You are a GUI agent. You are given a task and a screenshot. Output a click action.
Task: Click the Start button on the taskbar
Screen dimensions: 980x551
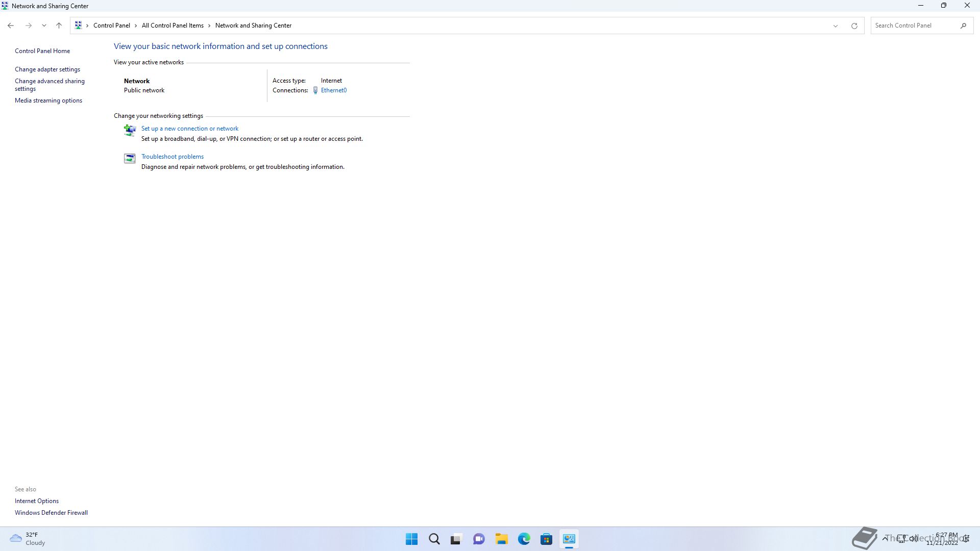pos(412,539)
